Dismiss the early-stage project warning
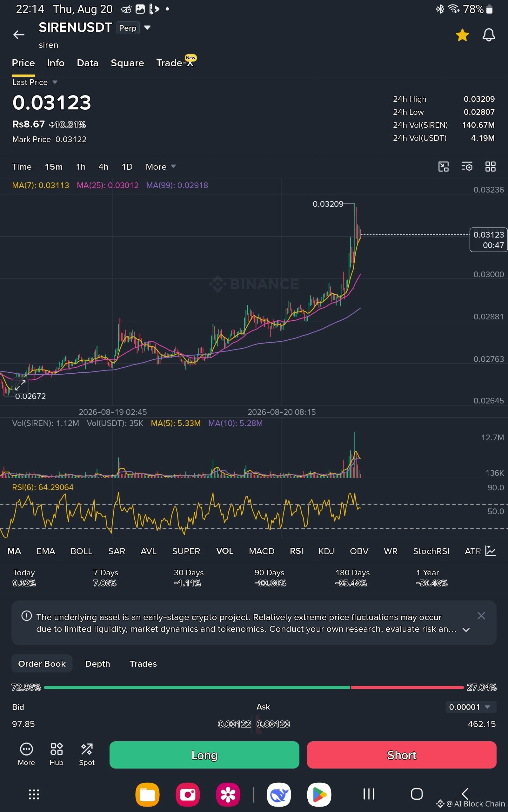Image resolution: width=508 pixels, height=812 pixels. click(x=481, y=616)
